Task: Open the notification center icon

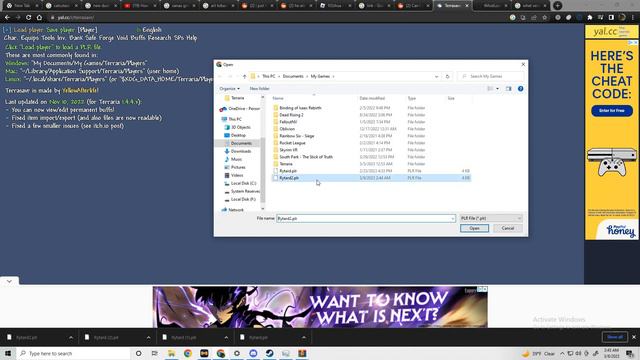Action: pos(630,353)
